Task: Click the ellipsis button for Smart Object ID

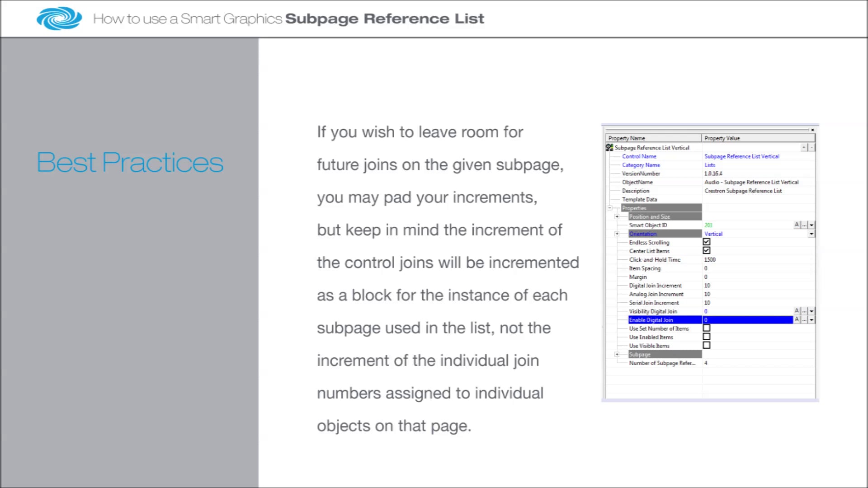Action: (x=804, y=225)
